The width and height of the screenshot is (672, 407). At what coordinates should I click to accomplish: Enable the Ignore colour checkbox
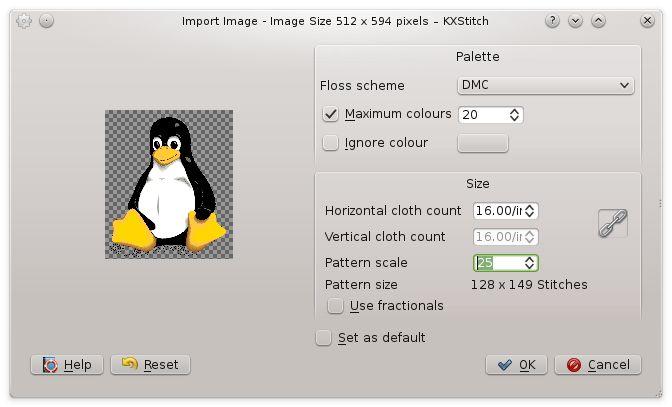(x=330, y=143)
